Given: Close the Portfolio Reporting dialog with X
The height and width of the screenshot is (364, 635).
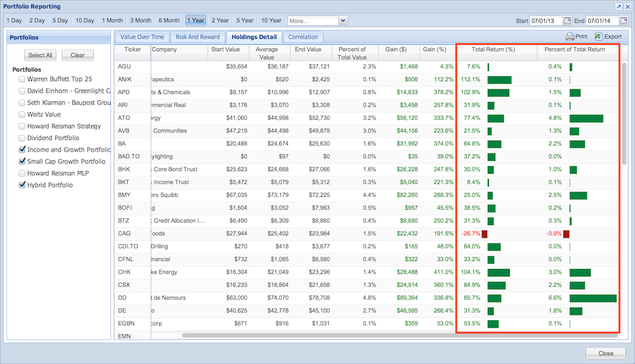Looking at the screenshot, I should [x=627, y=6].
